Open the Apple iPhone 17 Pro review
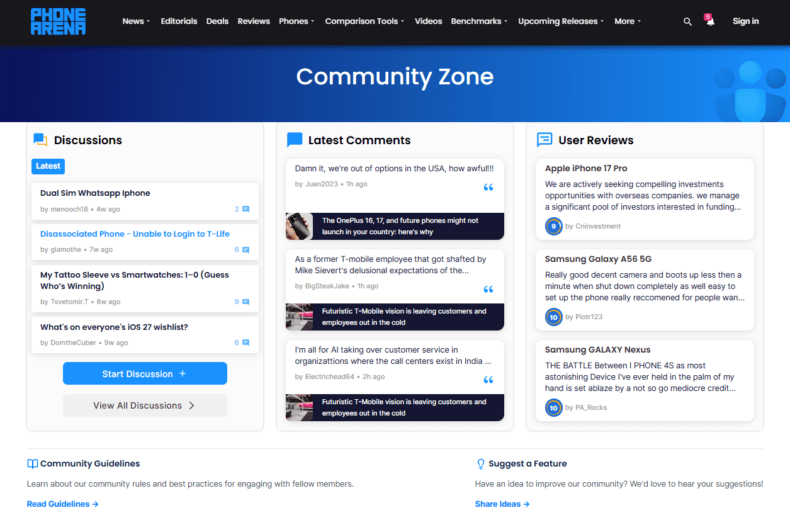This screenshot has width=790, height=532. [x=586, y=169]
